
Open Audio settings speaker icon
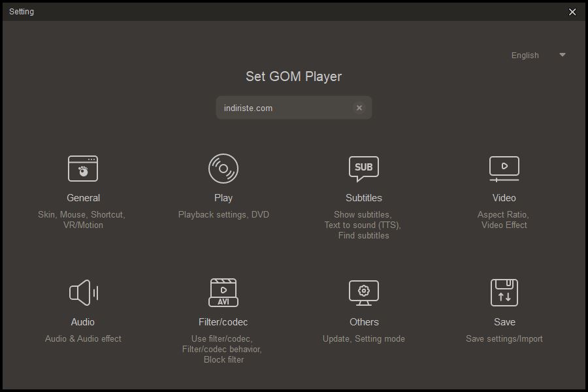pyautogui.click(x=84, y=293)
